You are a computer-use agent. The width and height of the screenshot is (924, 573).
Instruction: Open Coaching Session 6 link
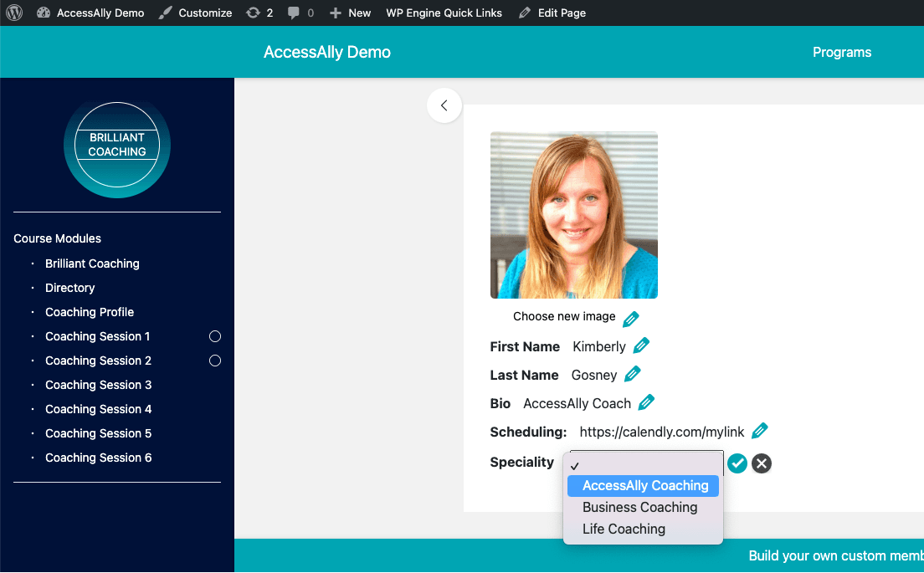(x=99, y=457)
